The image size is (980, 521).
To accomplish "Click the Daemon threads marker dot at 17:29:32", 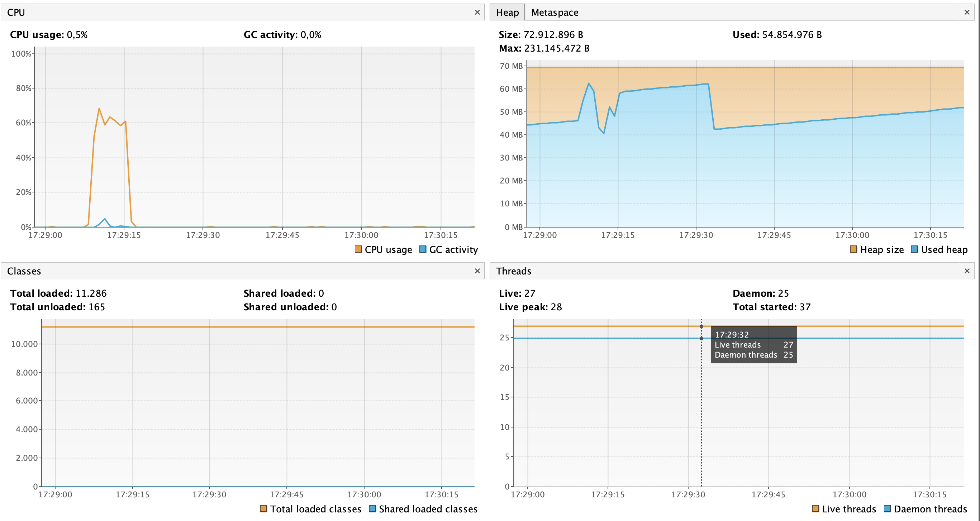I will click(701, 338).
